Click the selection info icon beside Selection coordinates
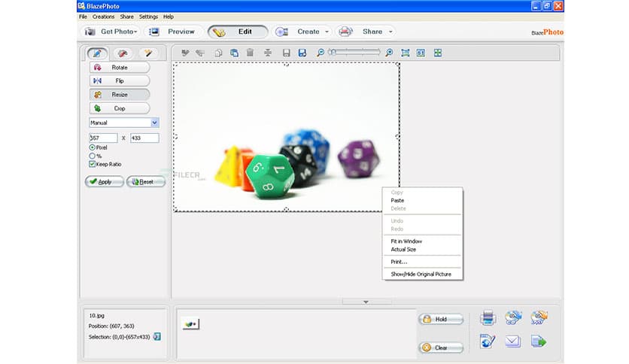 (x=156, y=337)
